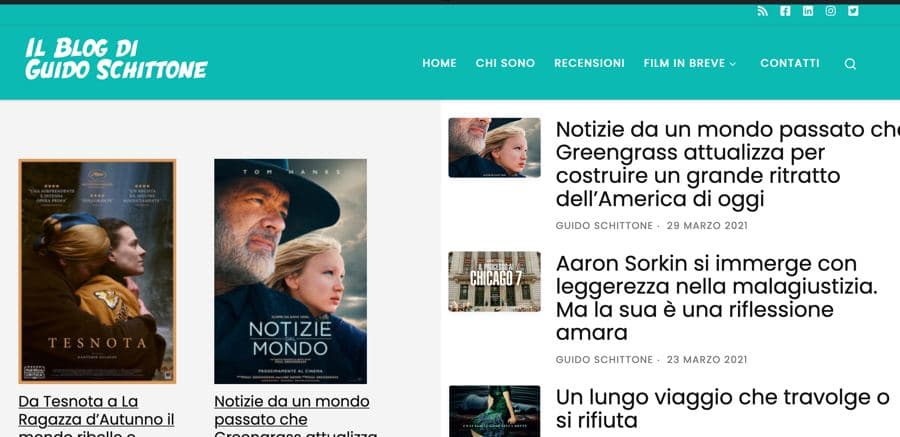Click the date 29 MARZO 2021
The width and height of the screenshot is (900, 437).
click(x=707, y=226)
